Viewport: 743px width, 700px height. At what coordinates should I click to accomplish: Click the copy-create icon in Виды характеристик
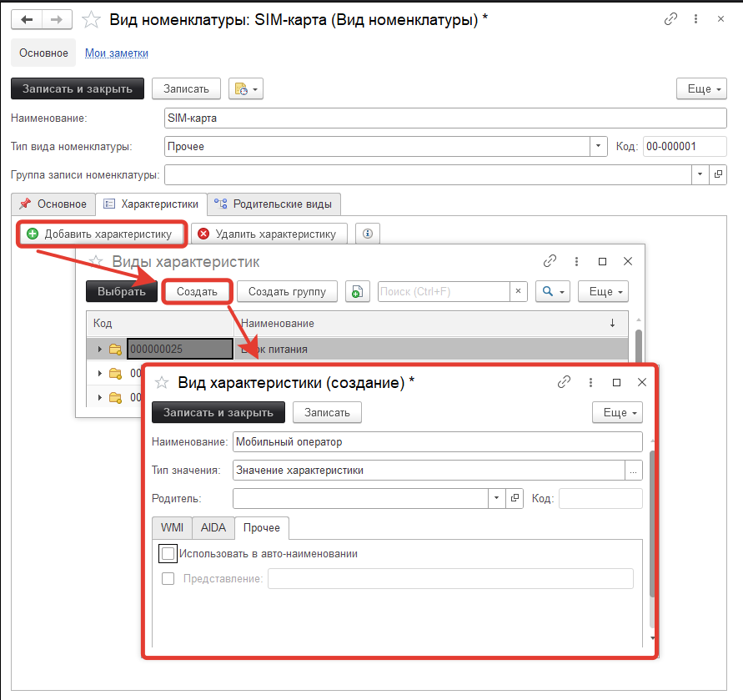click(x=358, y=291)
